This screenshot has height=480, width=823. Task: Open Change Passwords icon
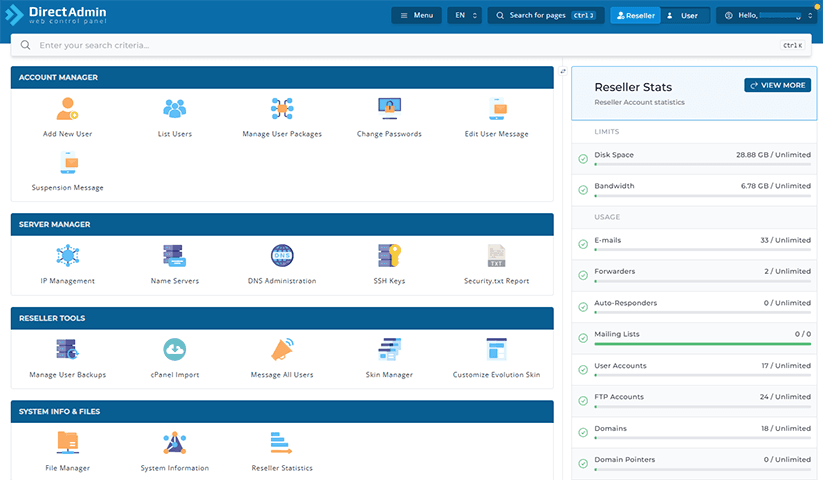pos(389,109)
